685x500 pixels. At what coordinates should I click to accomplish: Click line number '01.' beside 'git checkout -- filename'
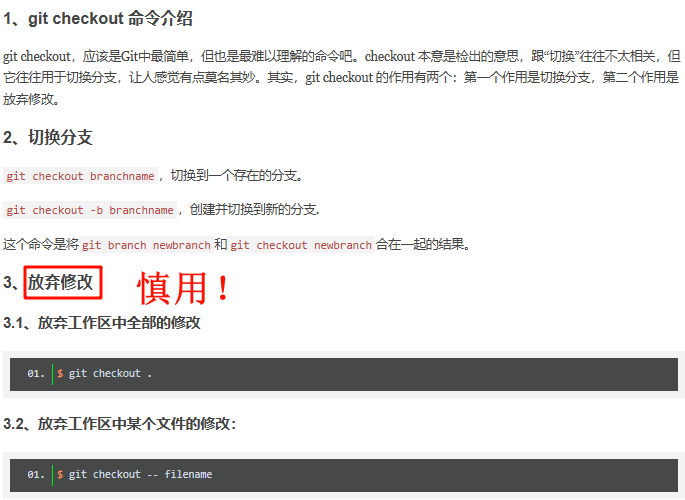point(36,475)
